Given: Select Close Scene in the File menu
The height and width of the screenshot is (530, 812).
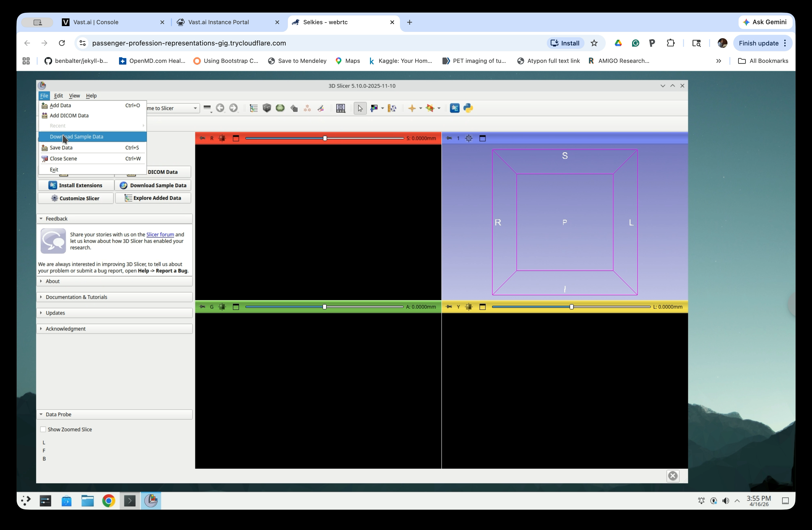Looking at the screenshot, I should pos(64,158).
